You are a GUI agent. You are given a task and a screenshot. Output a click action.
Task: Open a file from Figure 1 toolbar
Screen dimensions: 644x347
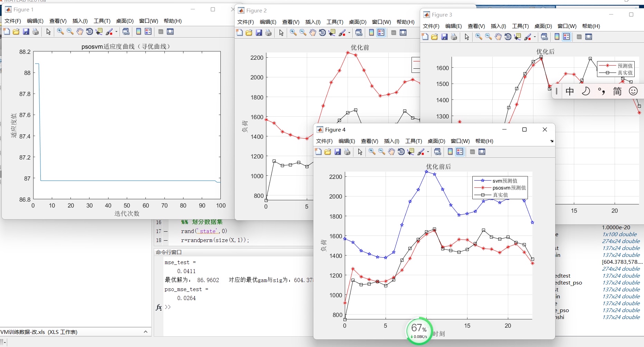click(x=16, y=32)
